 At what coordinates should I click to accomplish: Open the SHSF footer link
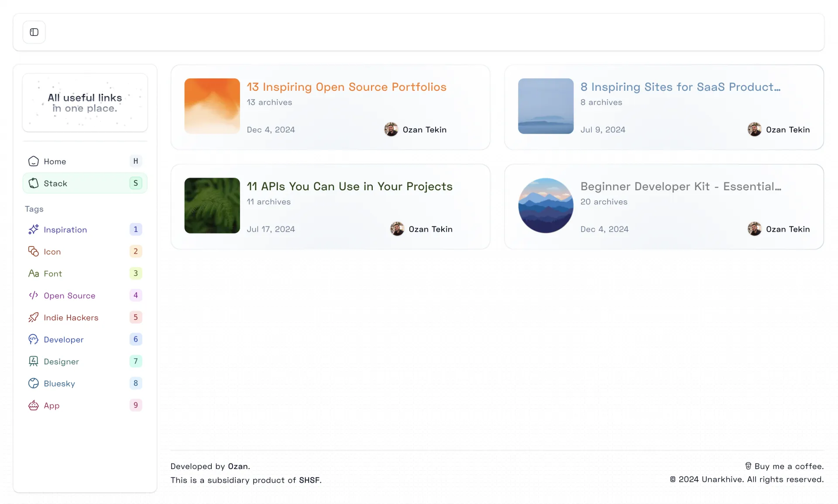309,480
